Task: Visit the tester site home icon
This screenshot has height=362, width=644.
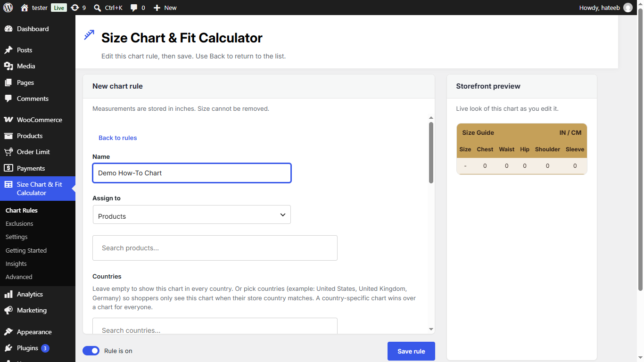Action: tap(25, 8)
